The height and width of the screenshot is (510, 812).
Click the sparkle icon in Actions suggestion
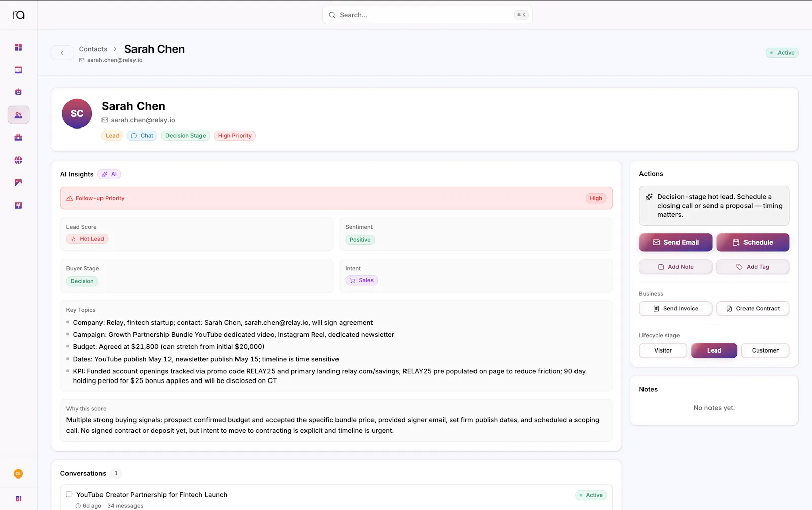tap(649, 197)
